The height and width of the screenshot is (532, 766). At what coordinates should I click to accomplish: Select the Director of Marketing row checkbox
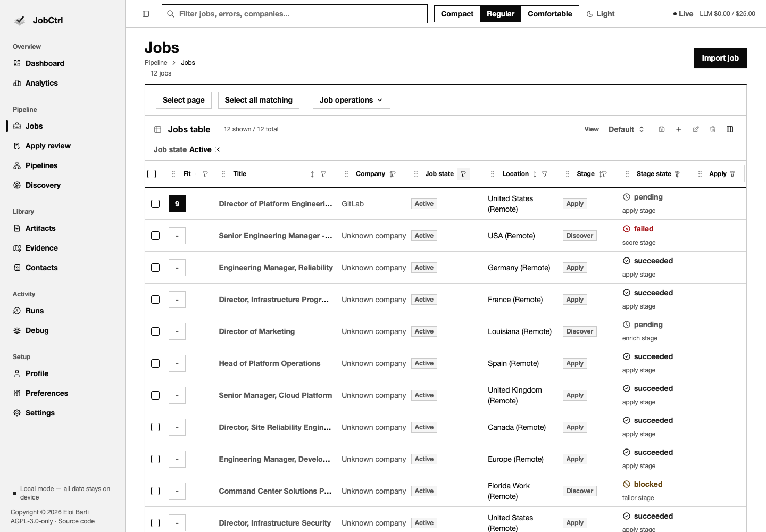[x=155, y=331]
